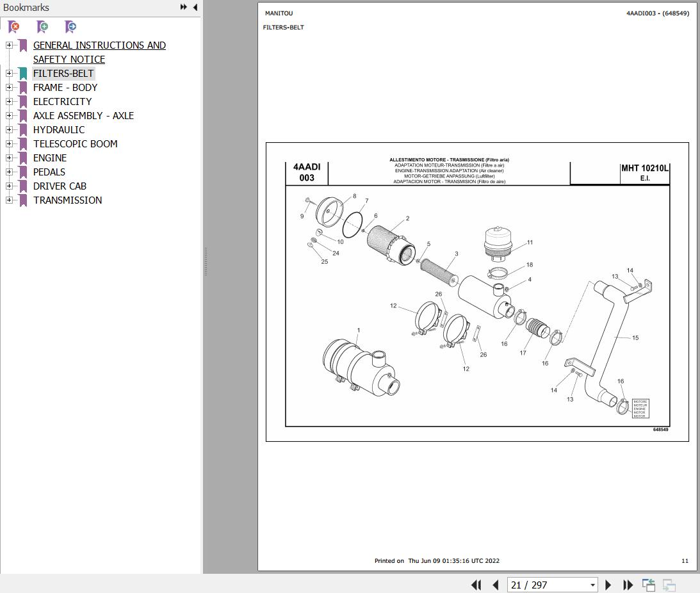The height and width of the screenshot is (593, 700).
Task: Open the AXLE ASSEMBLY - AXLE bookmark
Action: [x=83, y=116]
